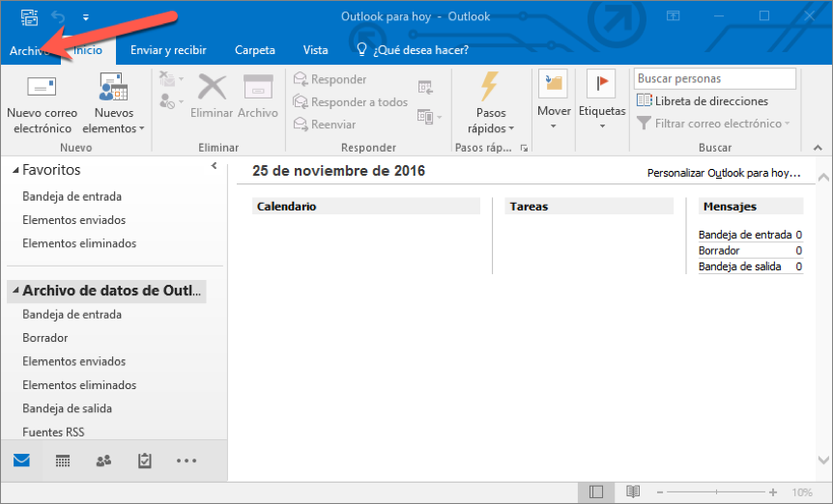833x504 pixels.
Task: Open Bandeja de entrada in Mensajes list
Action: pos(745,235)
